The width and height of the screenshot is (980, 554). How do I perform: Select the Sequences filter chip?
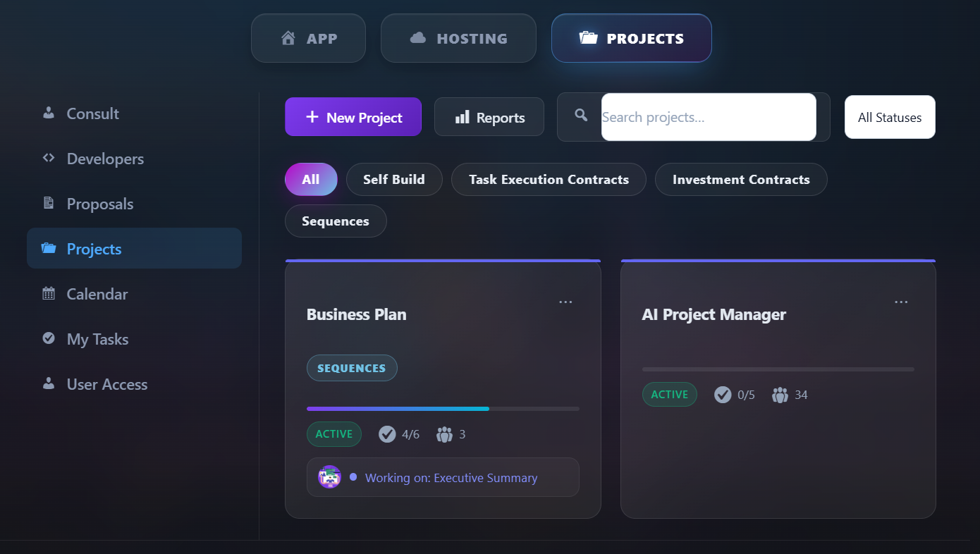pyautogui.click(x=336, y=221)
